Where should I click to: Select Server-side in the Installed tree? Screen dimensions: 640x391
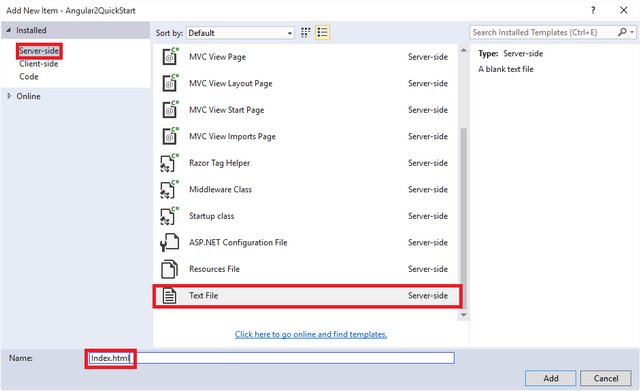pos(39,51)
